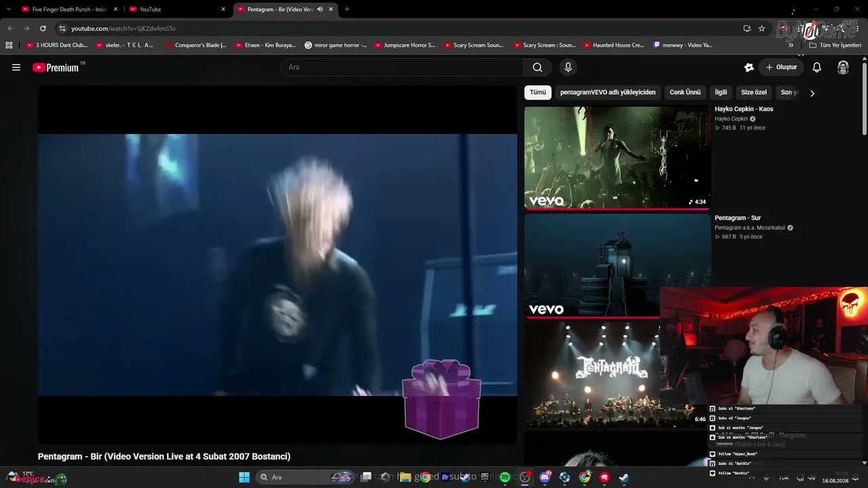Open the Conqueror's Blade bookmark
Image resolution: width=868 pixels, height=488 pixels.
[x=195, y=45]
